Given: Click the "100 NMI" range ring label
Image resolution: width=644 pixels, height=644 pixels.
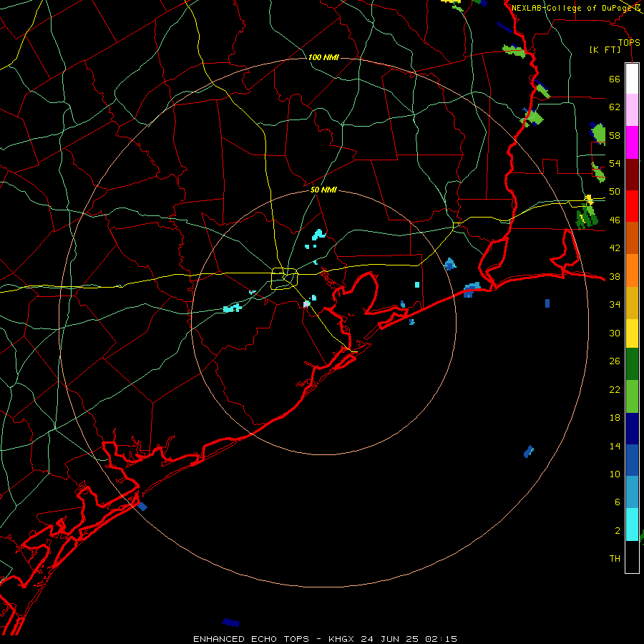Looking at the screenshot, I should (323, 57).
